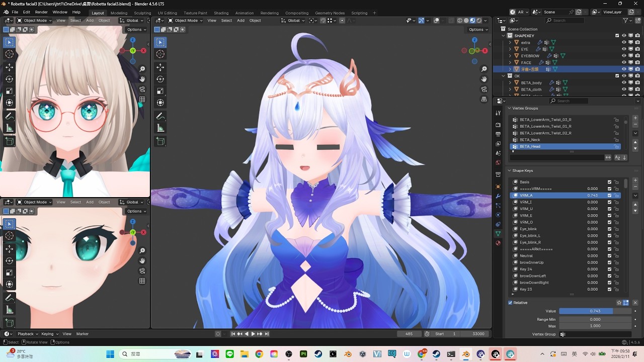The width and height of the screenshot is (644, 362).
Task: Expand the EYE object in outliner
Action: 510,49
